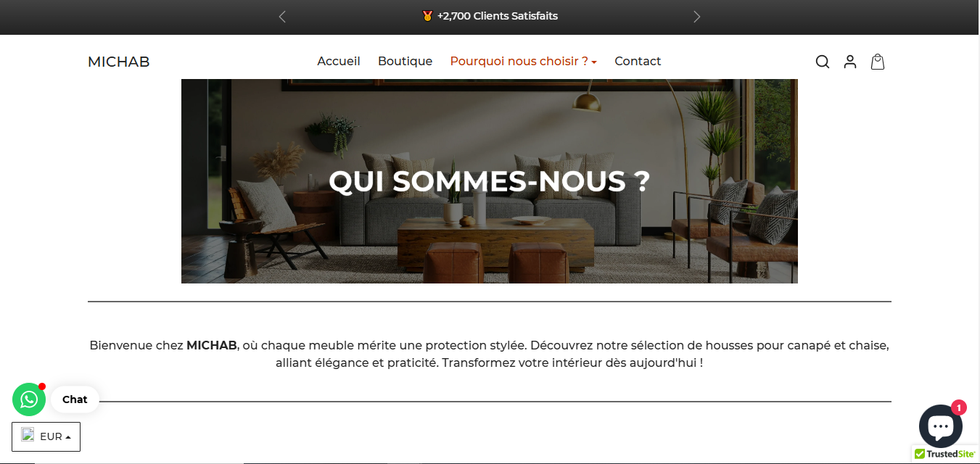Click the TrustedSite badge
Viewport: 980px width, 464px height.
click(x=945, y=455)
